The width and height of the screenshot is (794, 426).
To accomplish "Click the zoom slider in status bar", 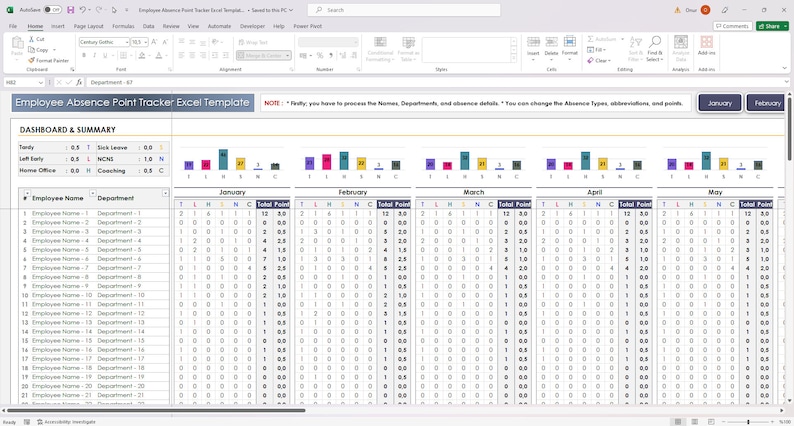I will [x=748, y=421].
